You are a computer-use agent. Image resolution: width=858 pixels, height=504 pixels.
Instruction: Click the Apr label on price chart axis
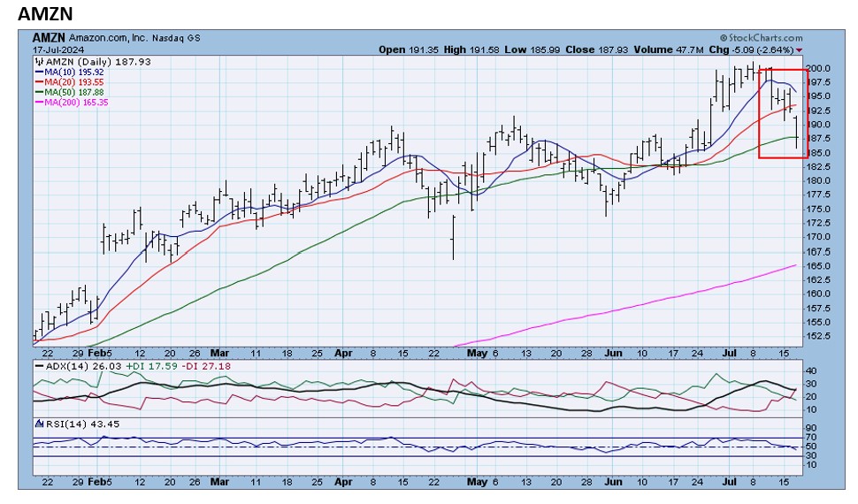343,353
